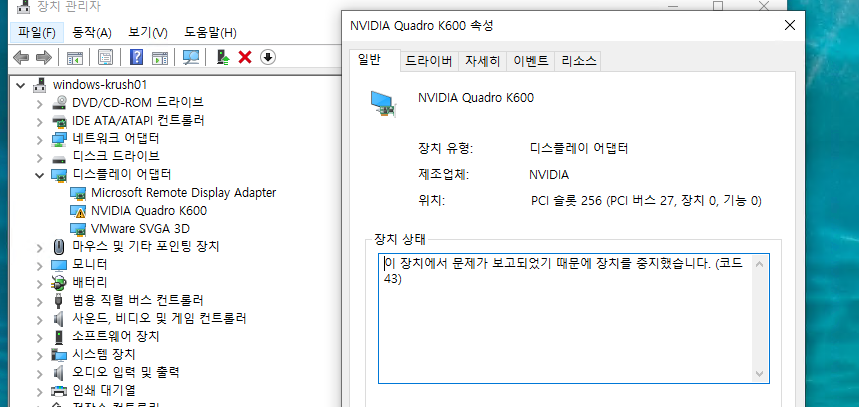Click the show/hide console tree toolbar icon

point(75,57)
